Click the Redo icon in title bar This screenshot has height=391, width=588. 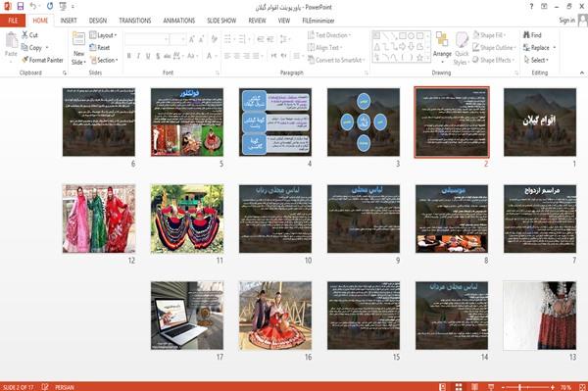pyautogui.click(x=50, y=7)
